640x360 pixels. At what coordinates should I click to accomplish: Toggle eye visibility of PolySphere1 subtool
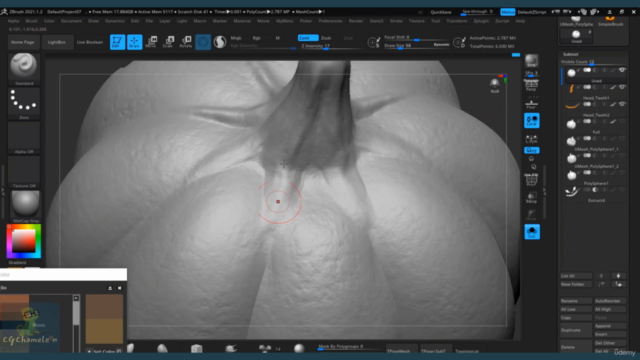[x=622, y=173]
